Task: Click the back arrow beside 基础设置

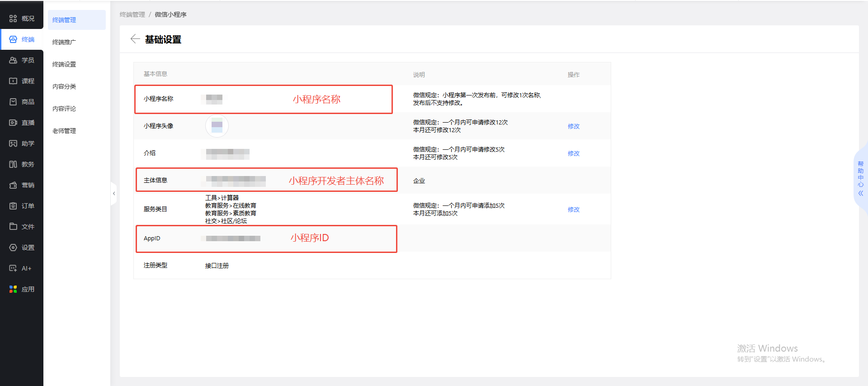Action: click(135, 39)
